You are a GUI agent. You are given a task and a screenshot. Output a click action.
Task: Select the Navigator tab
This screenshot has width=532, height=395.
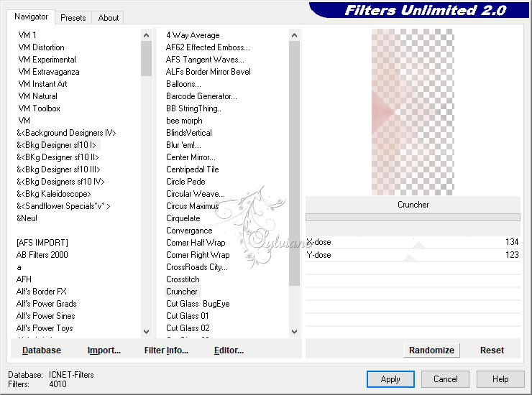click(31, 17)
